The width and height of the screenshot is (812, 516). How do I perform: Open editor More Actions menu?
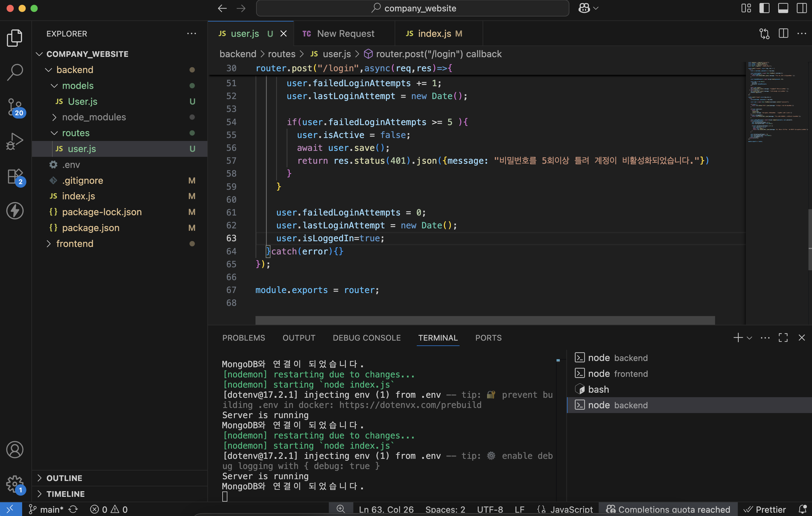802,34
